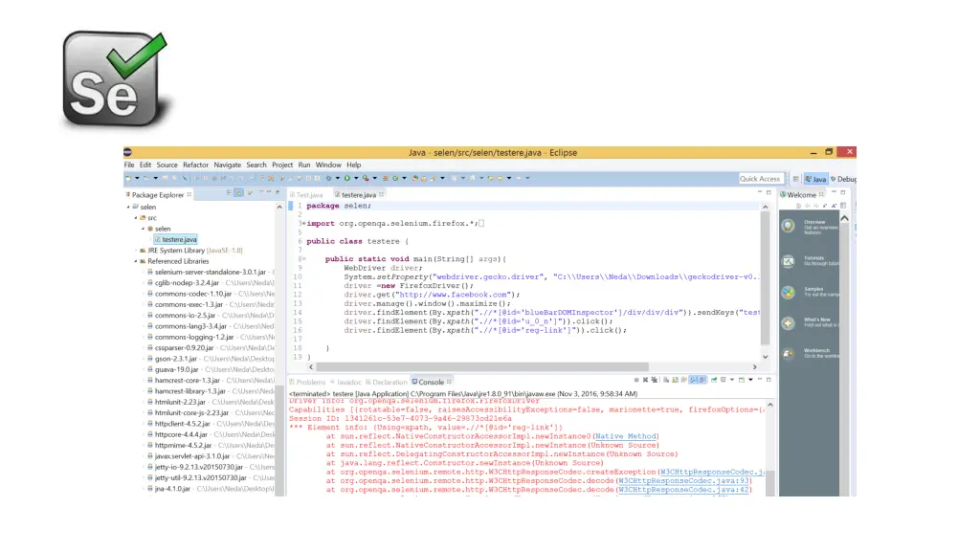The image size is (980, 551).
Task: Select gson-2.3.1.jar in Referenced Libraries
Action: [x=176, y=359]
